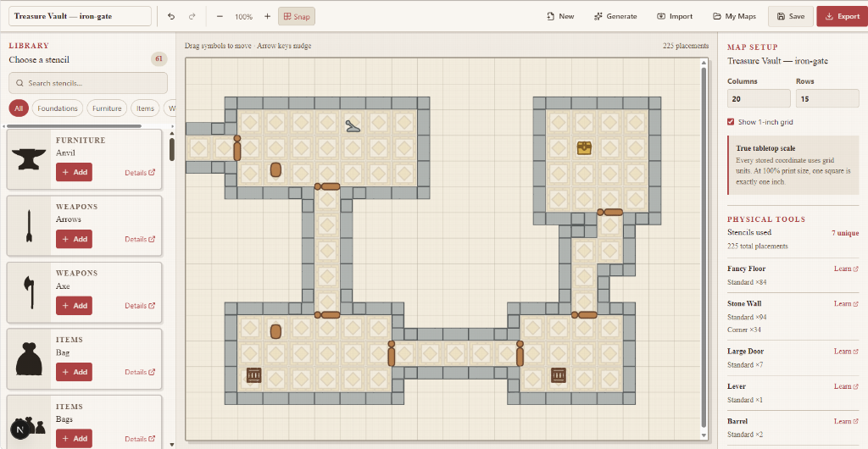Click the redo arrow icon

coord(192,17)
